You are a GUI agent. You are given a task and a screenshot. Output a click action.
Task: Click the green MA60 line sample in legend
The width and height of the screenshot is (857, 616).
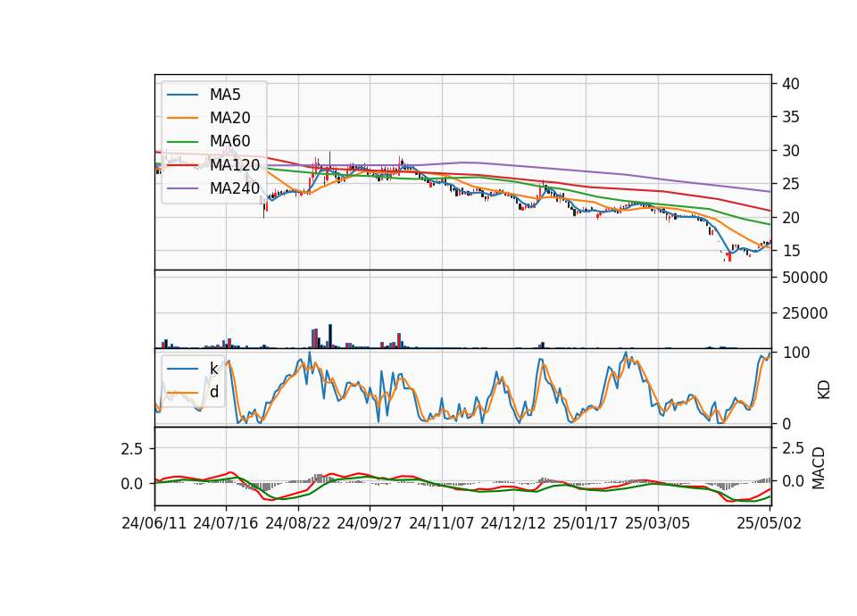[182, 141]
